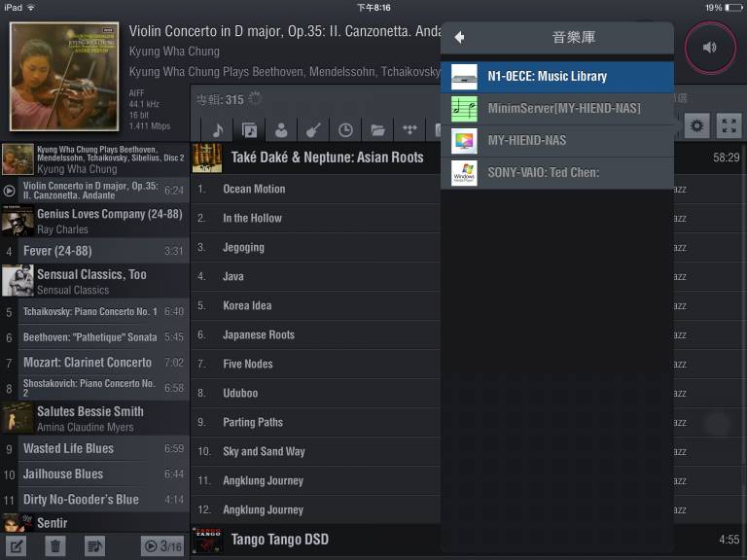Open artists tab with person icon
Screen dimensions: 747x560
tap(281, 129)
